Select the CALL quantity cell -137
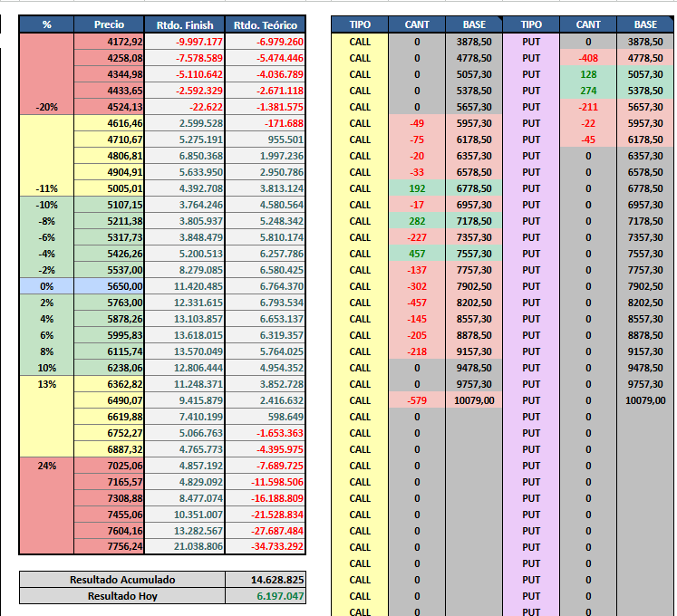677x616 pixels. pyautogui.click(x=417, y=270)
